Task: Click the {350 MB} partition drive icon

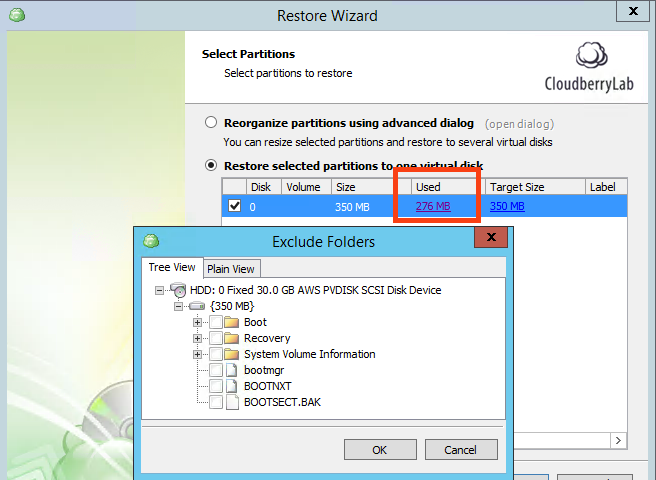Action: tap(197, 306)
